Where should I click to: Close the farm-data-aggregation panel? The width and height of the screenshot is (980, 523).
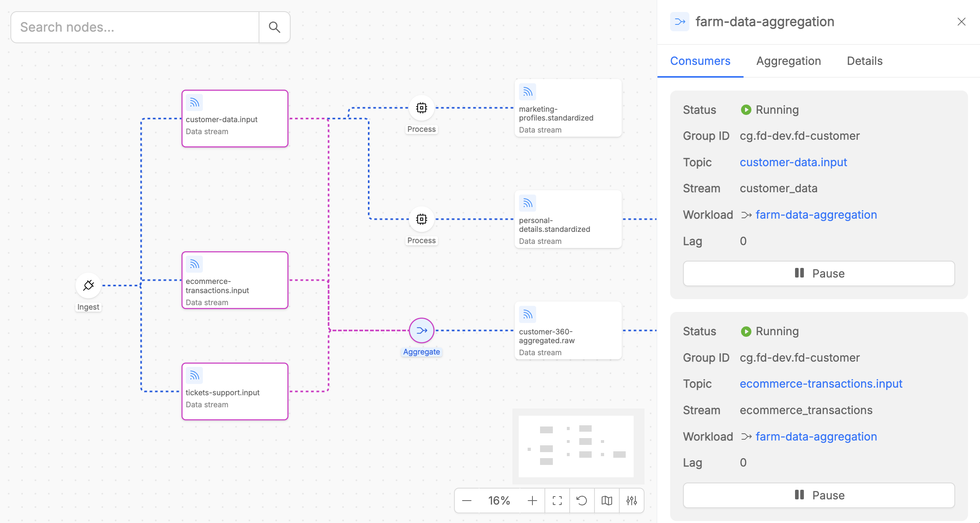click(x=961, y=22)
